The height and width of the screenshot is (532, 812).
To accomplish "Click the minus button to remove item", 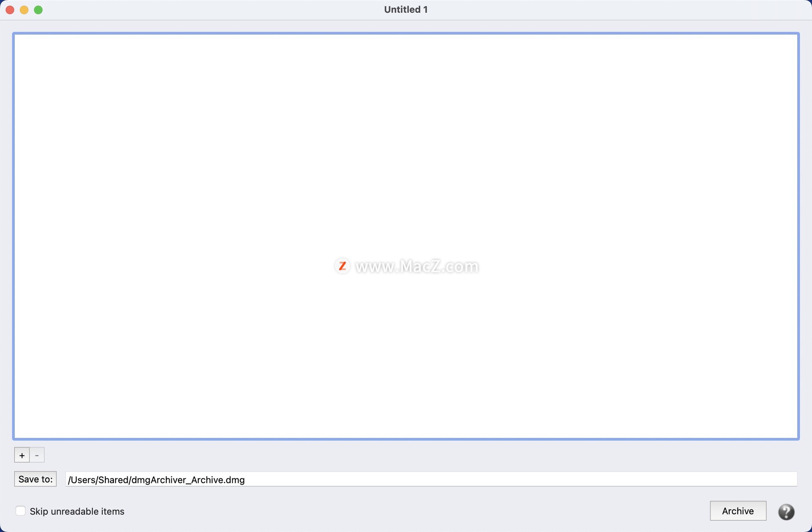I will [37, 455].
